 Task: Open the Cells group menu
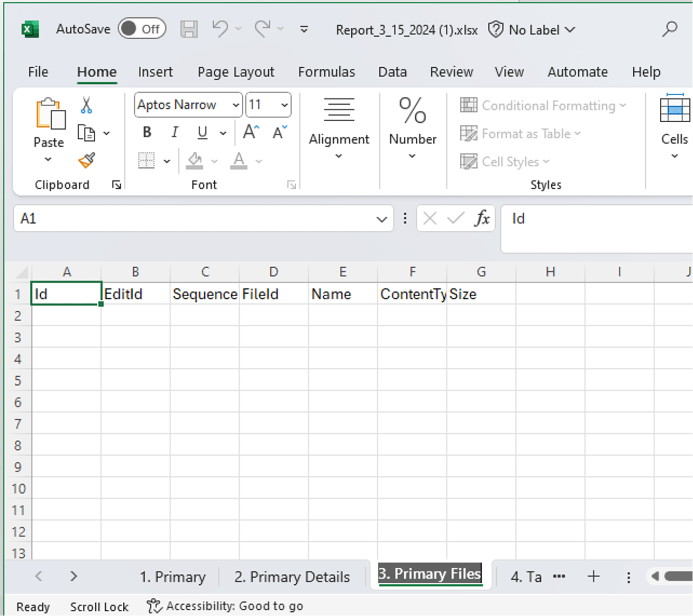coord(675,127)
